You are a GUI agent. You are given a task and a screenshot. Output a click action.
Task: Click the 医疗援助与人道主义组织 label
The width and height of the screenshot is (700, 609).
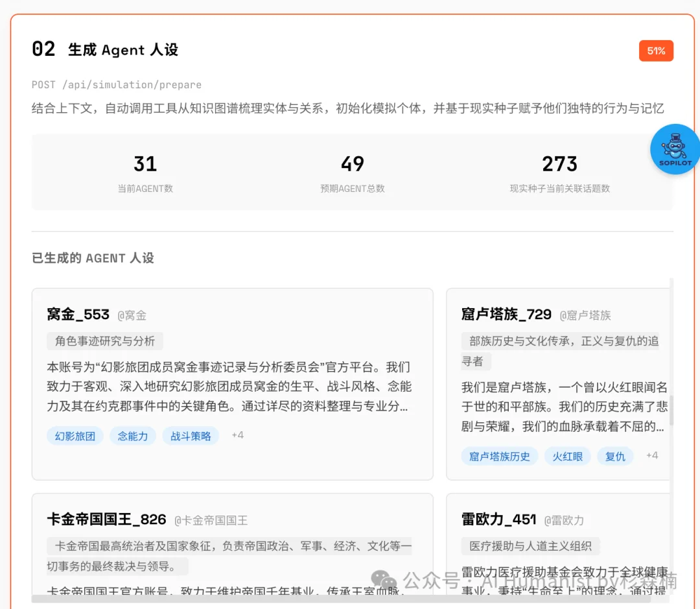click(x=530, y=546)
